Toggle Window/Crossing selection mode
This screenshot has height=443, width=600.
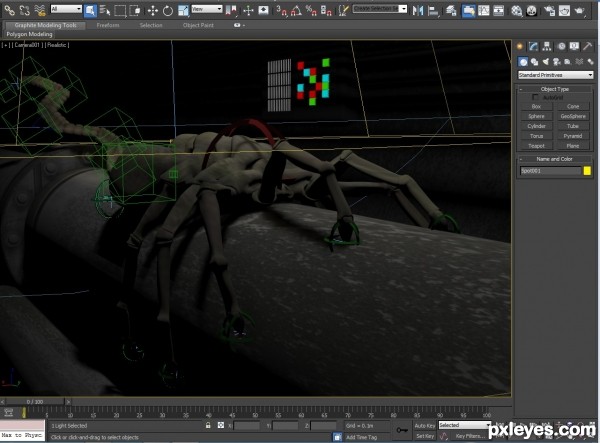point(135,10)
